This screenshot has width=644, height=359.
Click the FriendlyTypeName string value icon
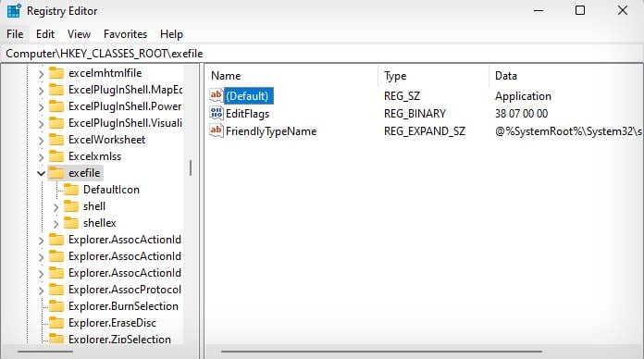click(216, 130)
